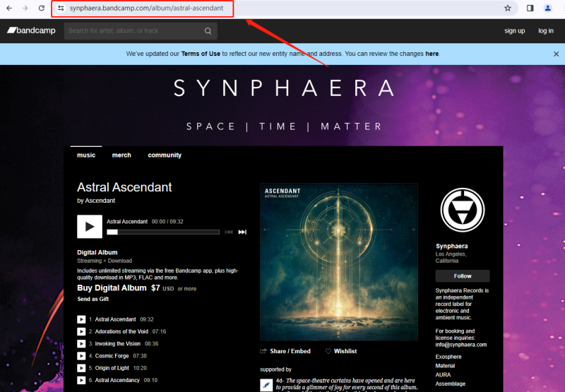Viewport: 565px width, 392px height.
Task: Click the search magnifier icon
Action: pyautogui.click(x=208, y=31)
